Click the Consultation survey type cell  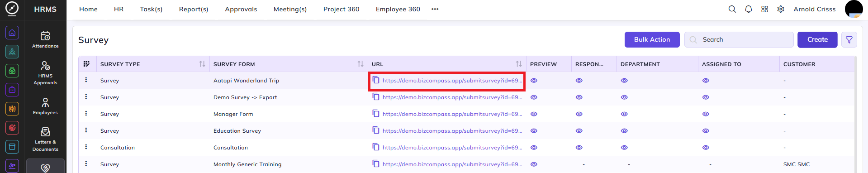click(x=118, y=148)
